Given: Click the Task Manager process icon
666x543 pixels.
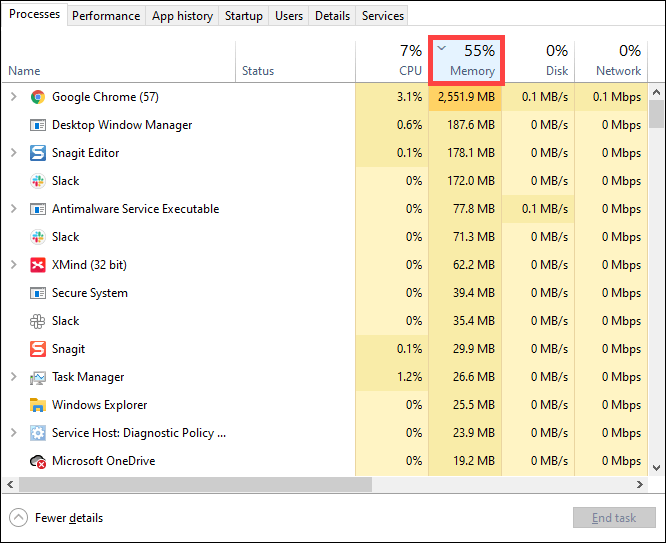Looking at the screenshot, I should pyautogui.click(x=38, y=377).
